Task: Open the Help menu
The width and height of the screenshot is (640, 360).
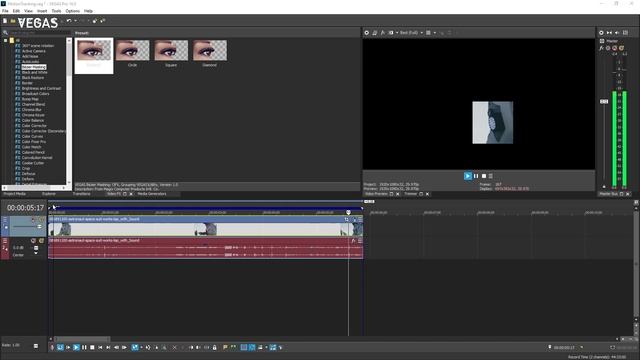Action: tap(88, 11)
